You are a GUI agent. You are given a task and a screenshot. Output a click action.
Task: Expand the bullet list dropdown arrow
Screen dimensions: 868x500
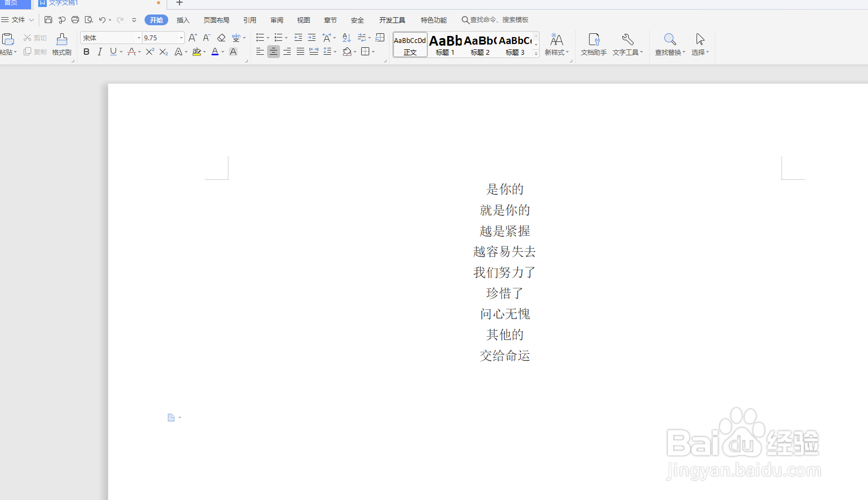coord(268,38)
